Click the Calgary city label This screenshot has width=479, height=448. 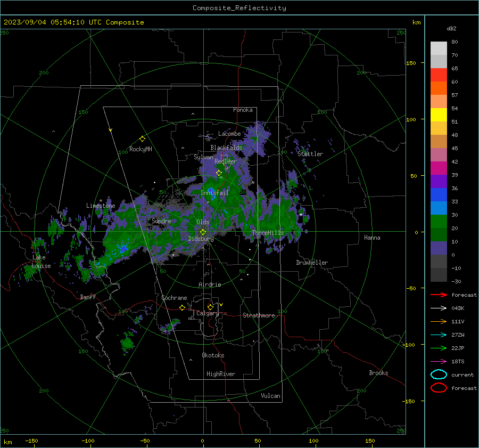tap(208, 313)
